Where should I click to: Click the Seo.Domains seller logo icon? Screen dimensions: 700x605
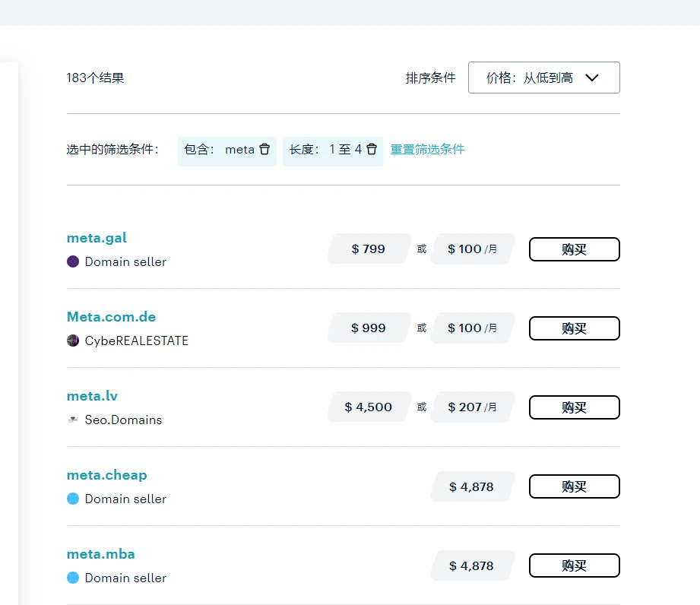pos(73,420)
